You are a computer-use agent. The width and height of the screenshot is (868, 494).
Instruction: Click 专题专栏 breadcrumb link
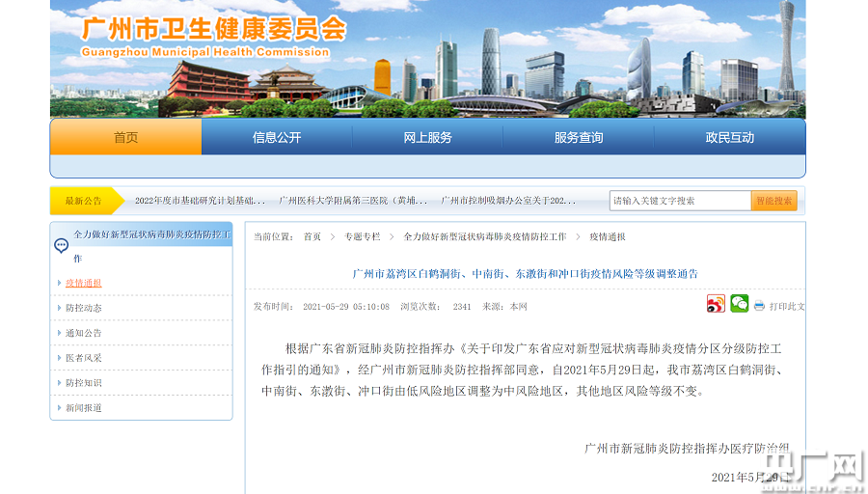click(x=362, y=236)
